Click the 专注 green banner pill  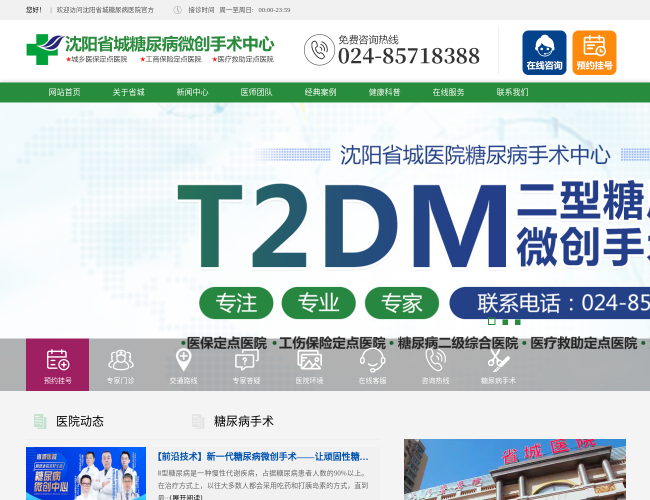(236, 303)
